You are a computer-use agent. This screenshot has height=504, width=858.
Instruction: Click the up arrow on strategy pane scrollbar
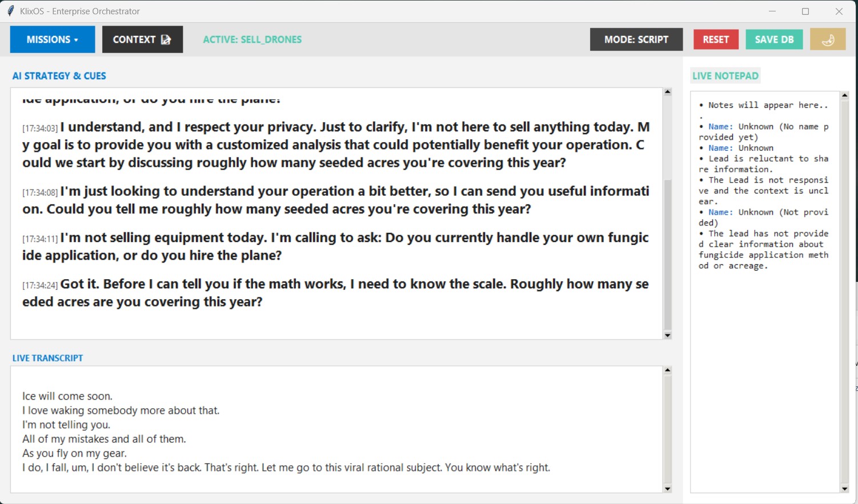click(x=667, y=91)
